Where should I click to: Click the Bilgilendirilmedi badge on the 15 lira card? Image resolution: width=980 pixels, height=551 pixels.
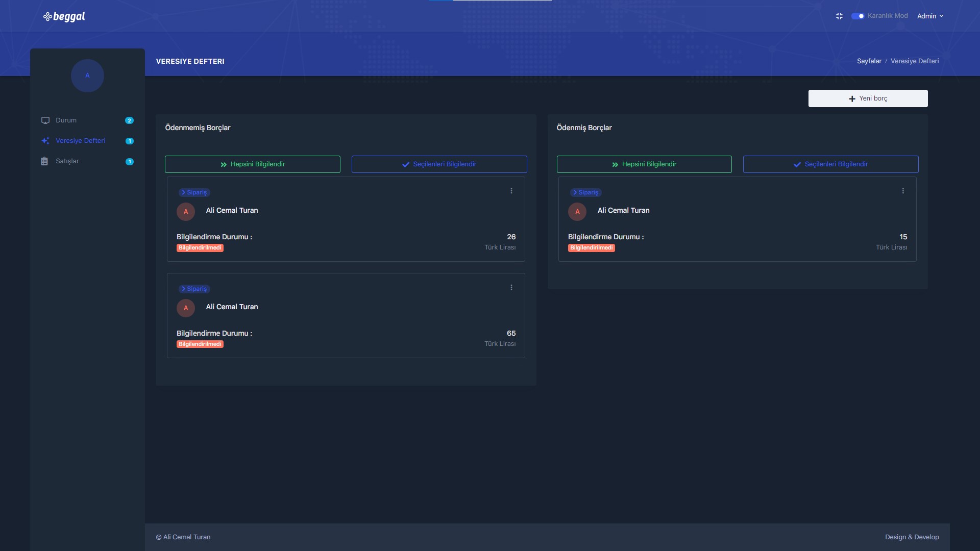592,248
